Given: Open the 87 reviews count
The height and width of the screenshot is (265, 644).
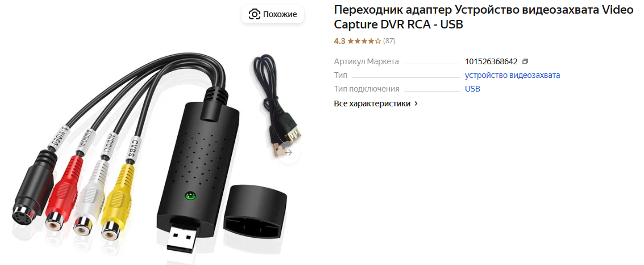Looking at the screenshot, I should click(389, 41).
